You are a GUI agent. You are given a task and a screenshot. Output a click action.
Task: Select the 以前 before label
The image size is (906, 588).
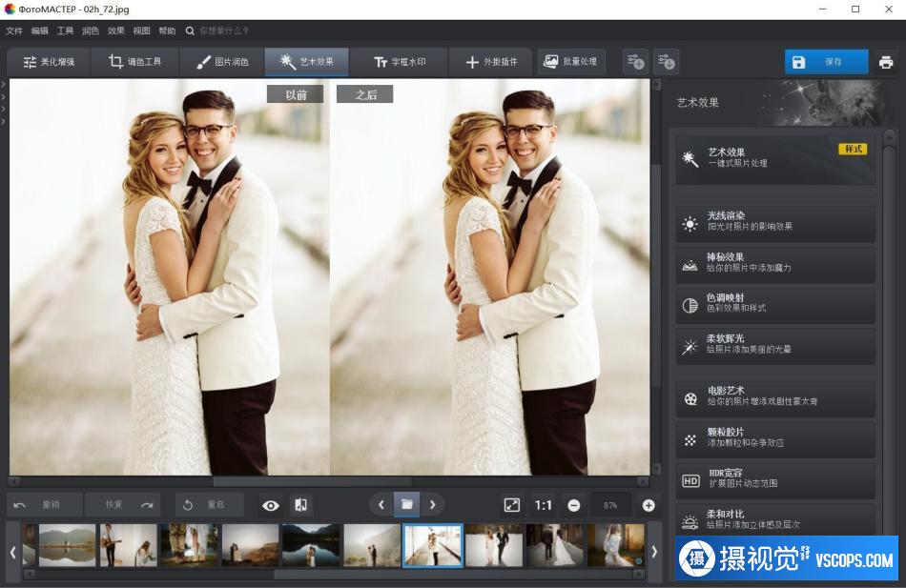296,94
